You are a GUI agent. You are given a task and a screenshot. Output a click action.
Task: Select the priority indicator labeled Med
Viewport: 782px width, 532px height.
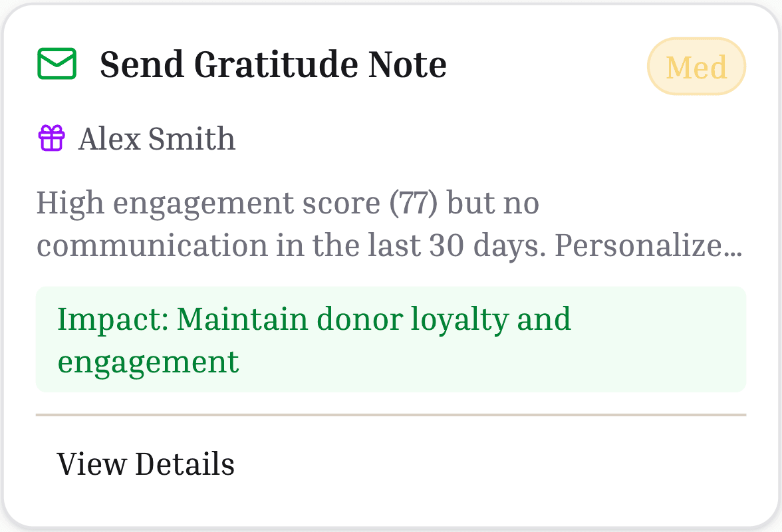(696, 66)
